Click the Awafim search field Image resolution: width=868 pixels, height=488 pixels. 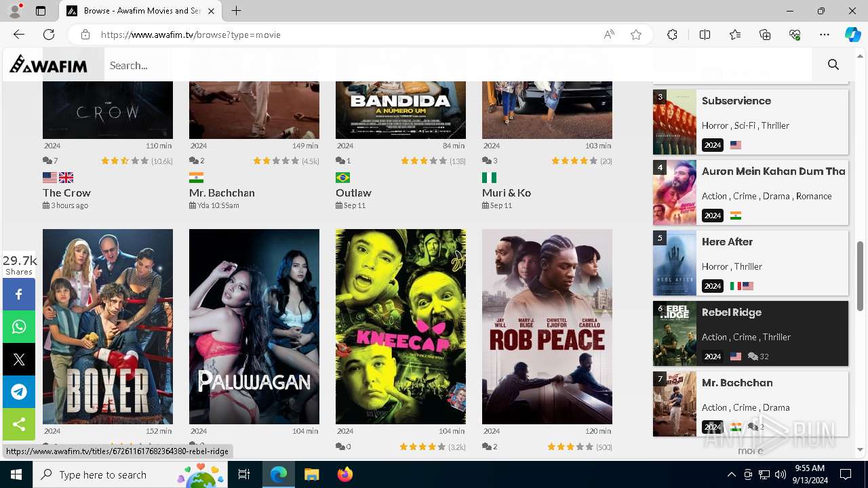[458, 65]
